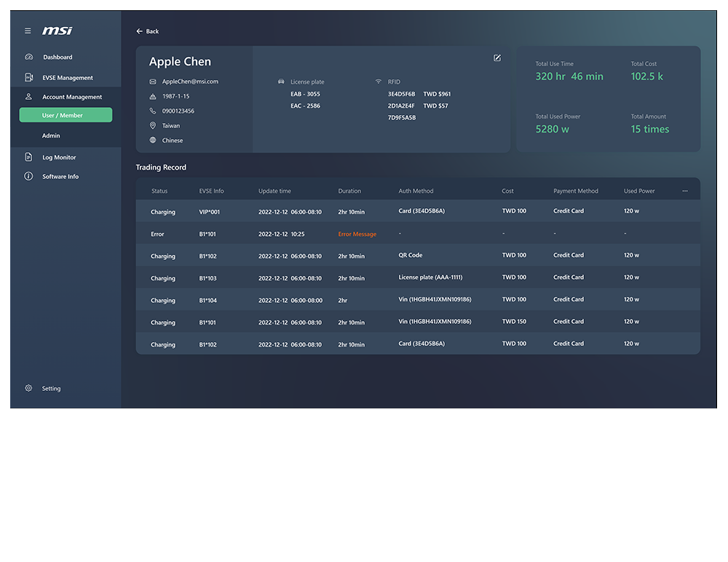Select the Log Monitor document icon
The width and height of the screenshot is (728, 562).
(x=27, y=157)
